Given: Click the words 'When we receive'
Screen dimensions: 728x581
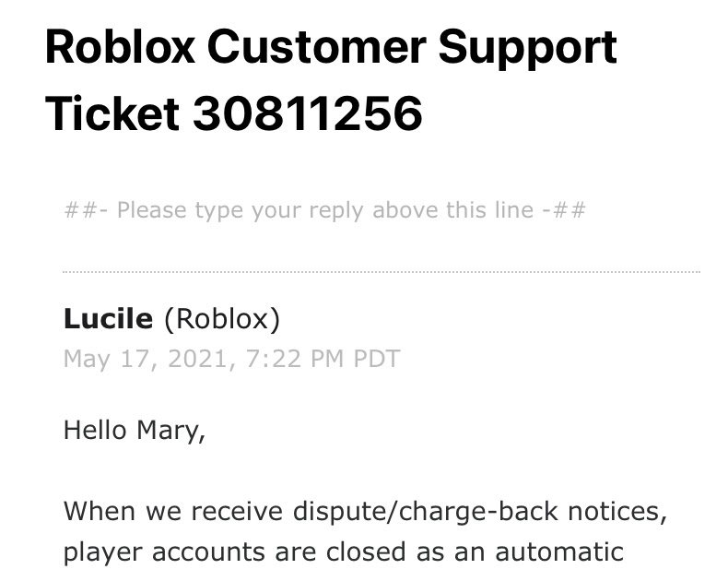Looking at the screenshot, I should pyautogui.click(x=173, y=512).
